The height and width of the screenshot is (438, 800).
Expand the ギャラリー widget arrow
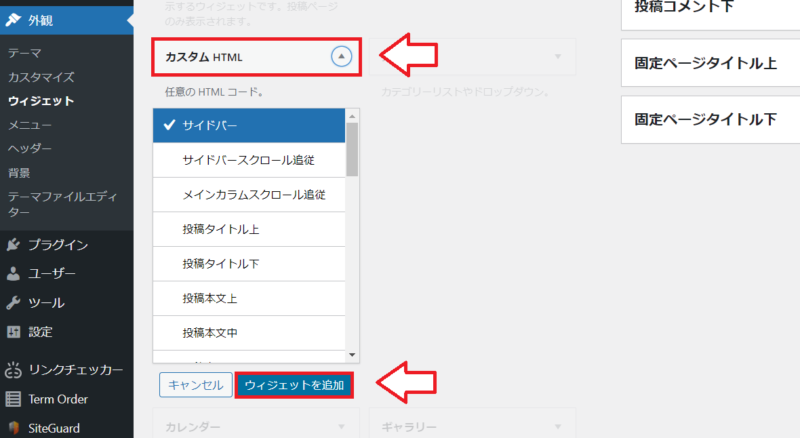pos(558,426)
